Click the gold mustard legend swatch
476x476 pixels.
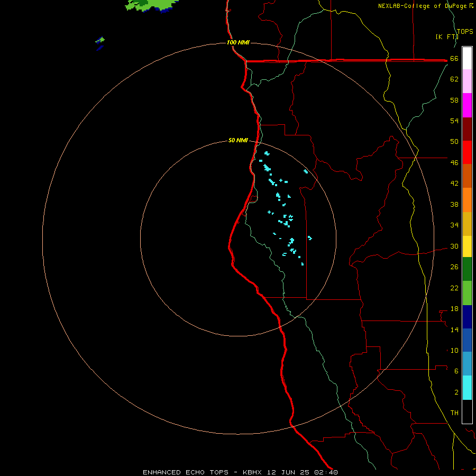pyautogui.click(x=467, y=224)
